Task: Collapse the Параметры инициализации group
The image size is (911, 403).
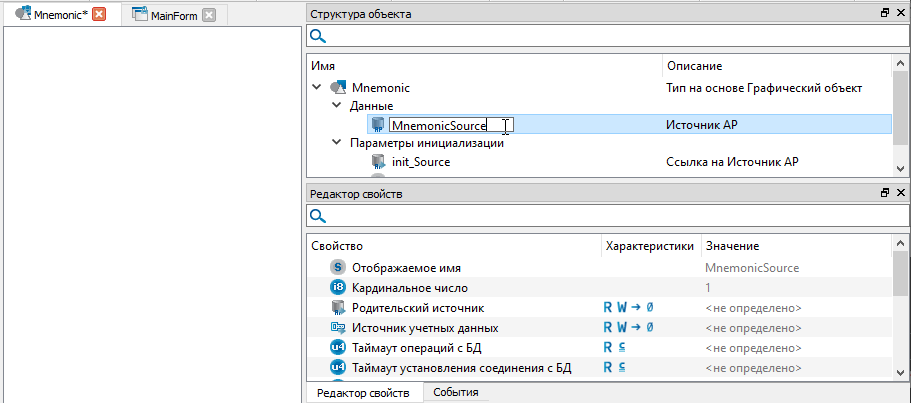Action: (x=337, y=143)
